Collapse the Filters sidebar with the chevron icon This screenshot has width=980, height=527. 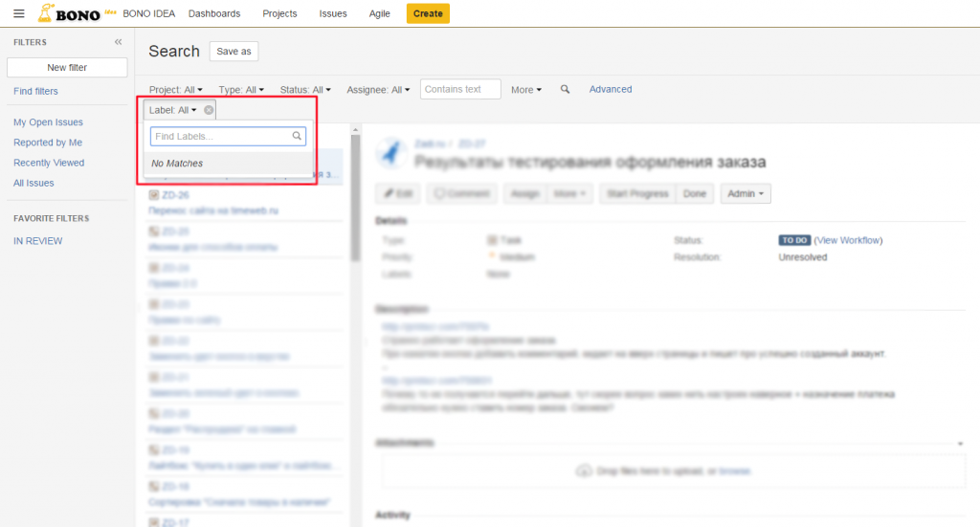point(119,42)
